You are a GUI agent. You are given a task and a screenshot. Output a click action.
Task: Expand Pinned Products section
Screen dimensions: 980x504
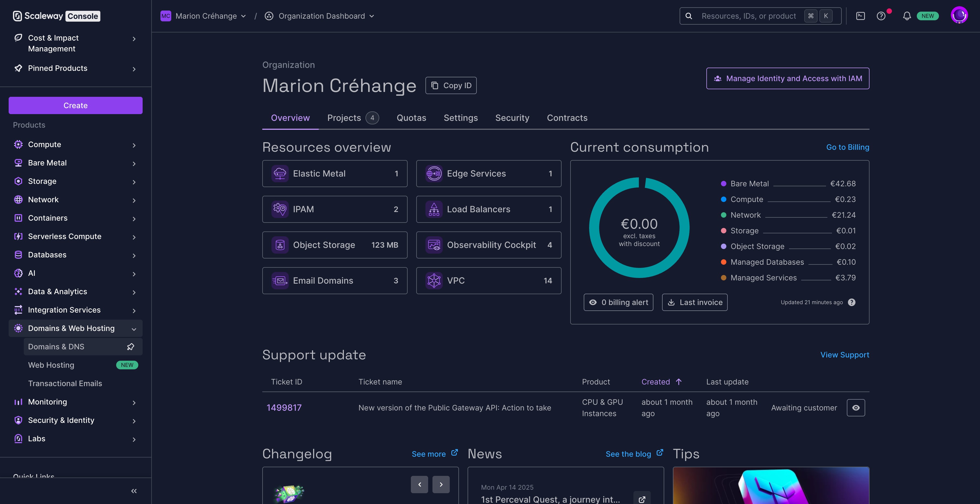75,68
